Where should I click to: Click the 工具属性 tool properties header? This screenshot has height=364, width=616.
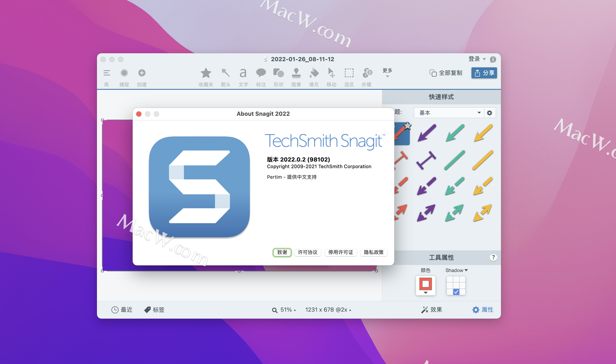pos(441,258)
